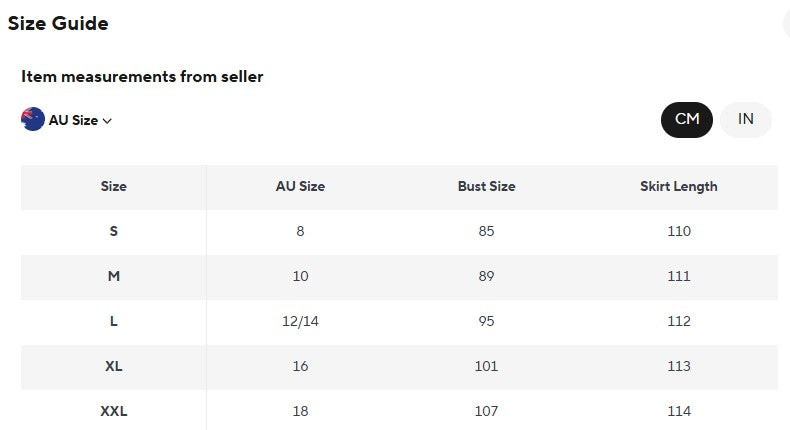Open the AU Size region selector

67,120
